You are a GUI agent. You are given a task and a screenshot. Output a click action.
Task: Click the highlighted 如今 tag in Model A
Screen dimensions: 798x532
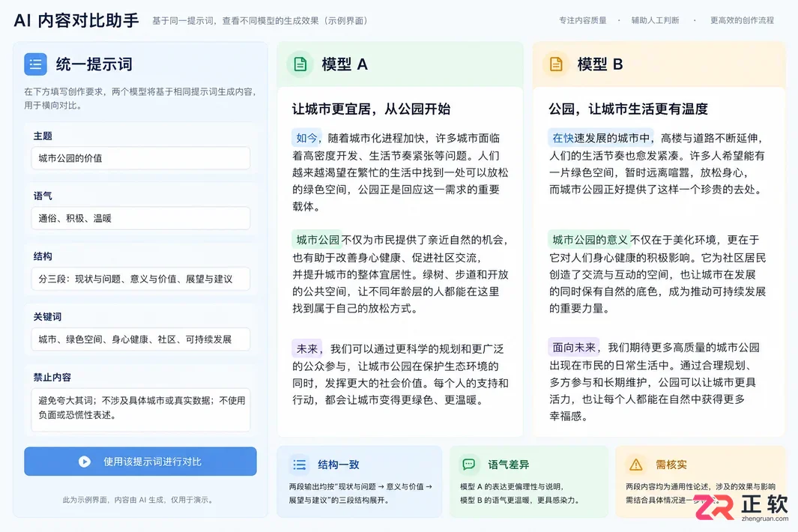[x=307, y=138]
